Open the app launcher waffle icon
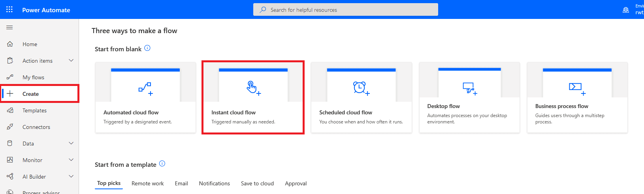This screenshot has height=194, width=644. click(9, 9)
